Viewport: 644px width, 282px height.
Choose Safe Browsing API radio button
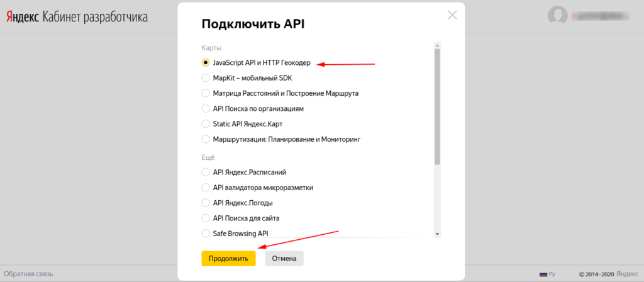click(x=206, y=233)
